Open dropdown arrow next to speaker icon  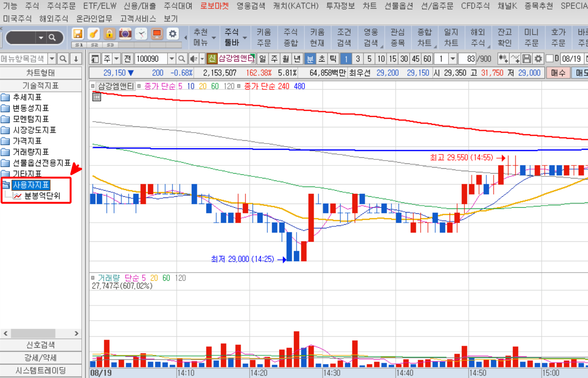pyautogui.click(x=202, y=59)
